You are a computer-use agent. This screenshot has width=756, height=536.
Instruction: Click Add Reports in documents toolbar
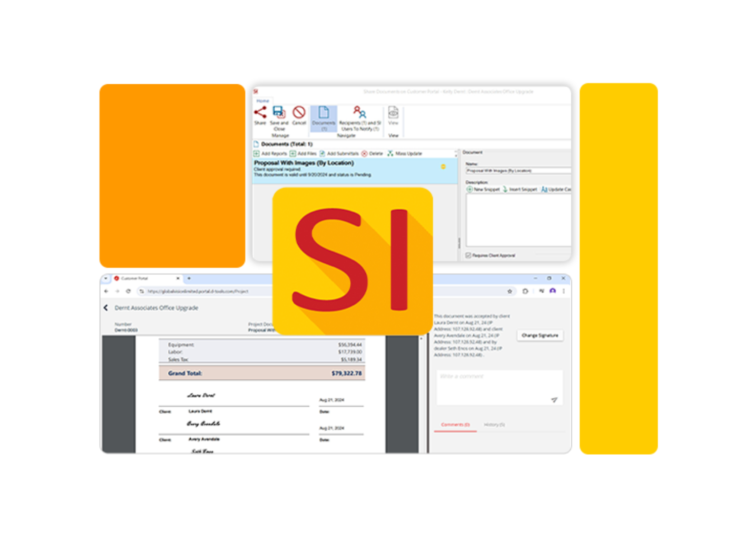tap(270, 153)
